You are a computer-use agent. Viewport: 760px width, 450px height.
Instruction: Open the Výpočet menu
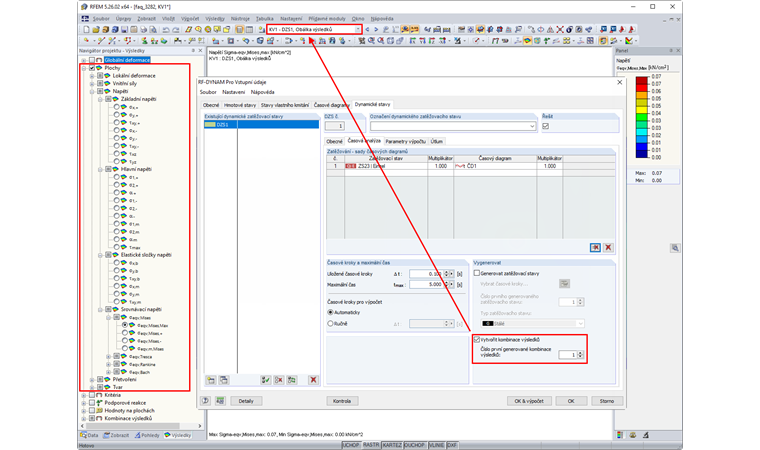click(x=190, y=18)
